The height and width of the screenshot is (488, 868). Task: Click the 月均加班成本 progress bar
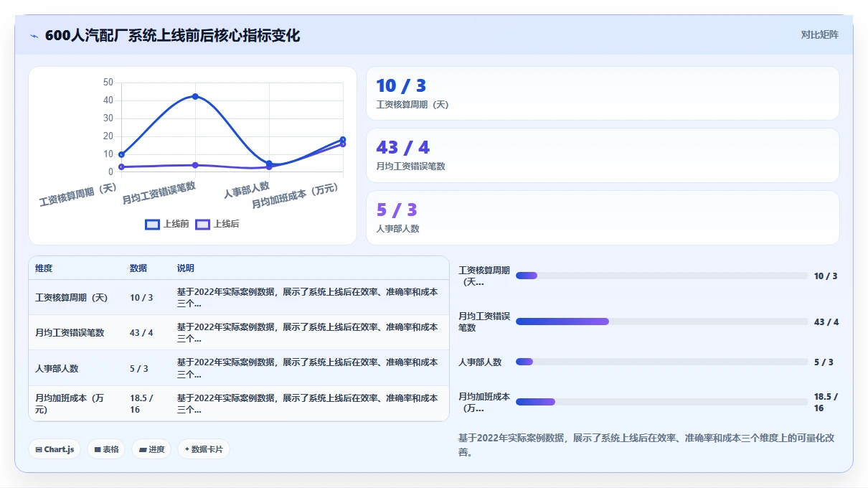pyautogui.click(x=662, y=402)
